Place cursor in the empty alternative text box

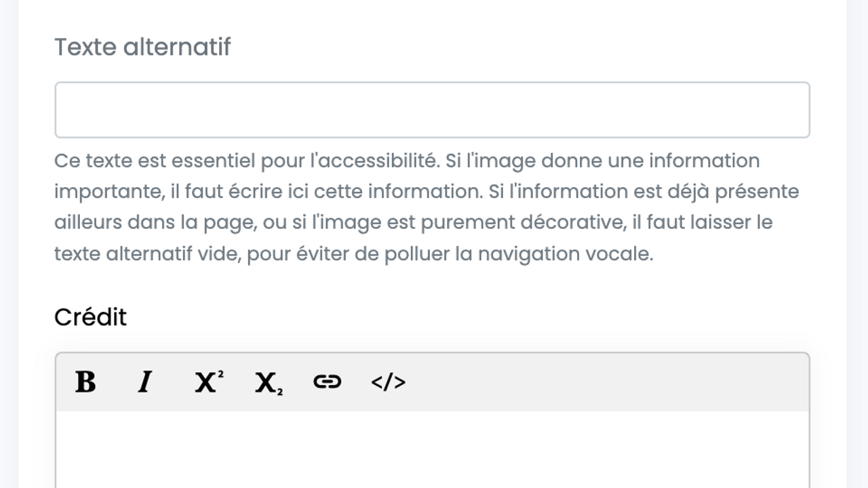[433, 109]
